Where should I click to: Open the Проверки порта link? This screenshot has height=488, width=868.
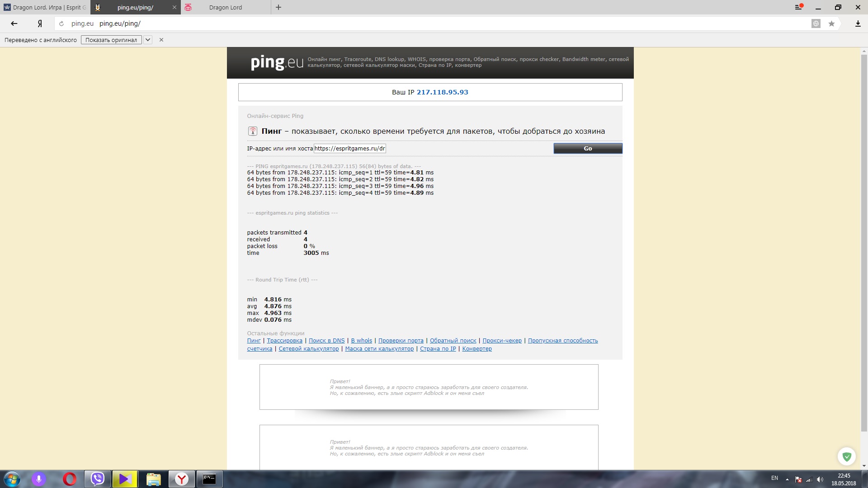pos(401,341)
